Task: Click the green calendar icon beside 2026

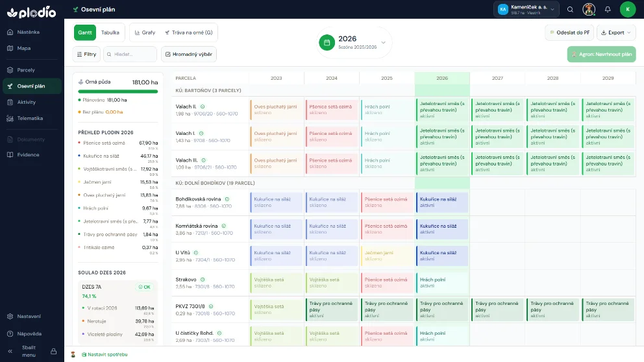Action: click(327, 42)
